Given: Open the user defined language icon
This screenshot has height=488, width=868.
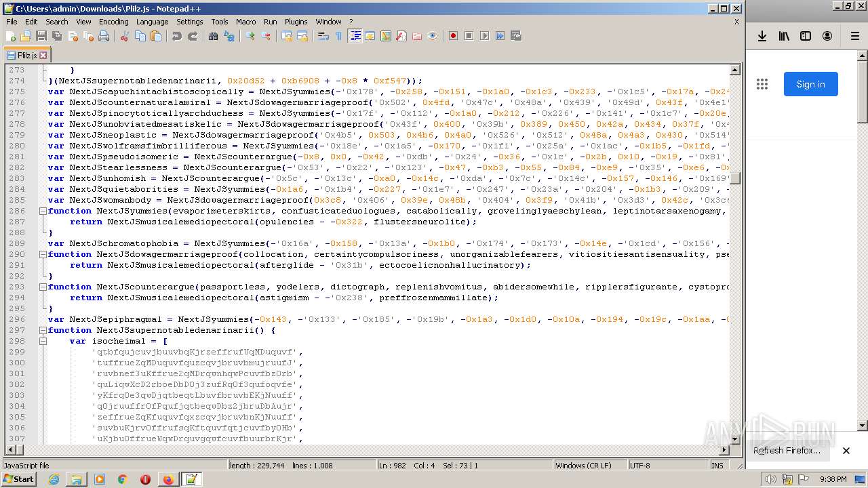Looking at the screenshot, I should [x=370, y=36].
